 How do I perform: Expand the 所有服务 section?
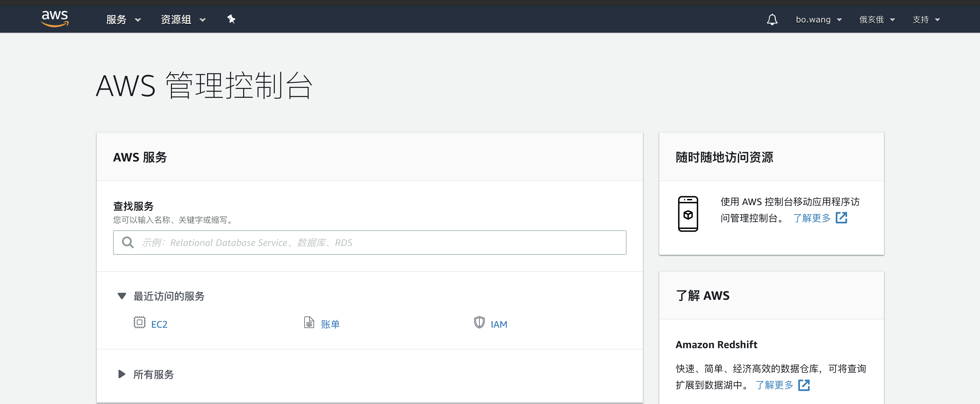pos(122,374)
